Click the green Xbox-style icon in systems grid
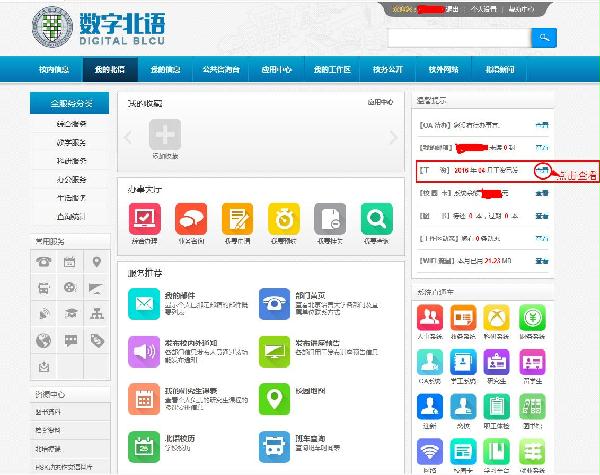 pos(496,316)
